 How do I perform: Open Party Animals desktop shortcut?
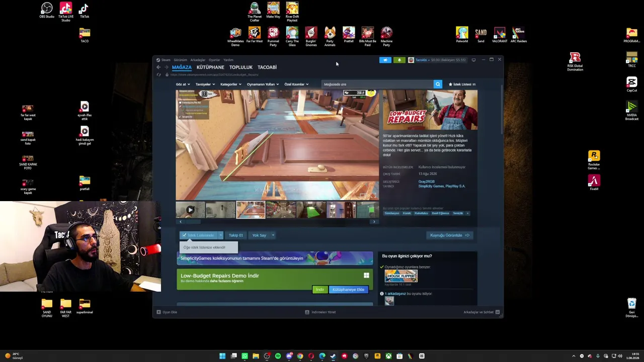(x=330, y=37)
